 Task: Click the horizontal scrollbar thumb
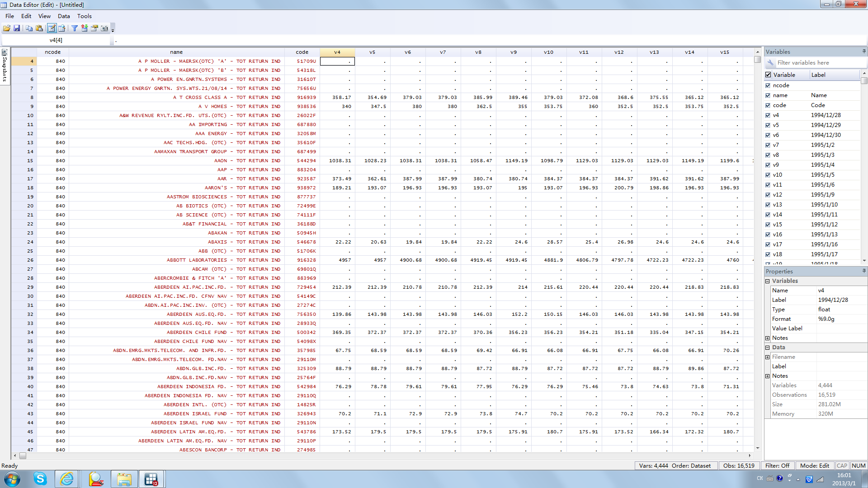pyautogui.click(x=23, y=455)
